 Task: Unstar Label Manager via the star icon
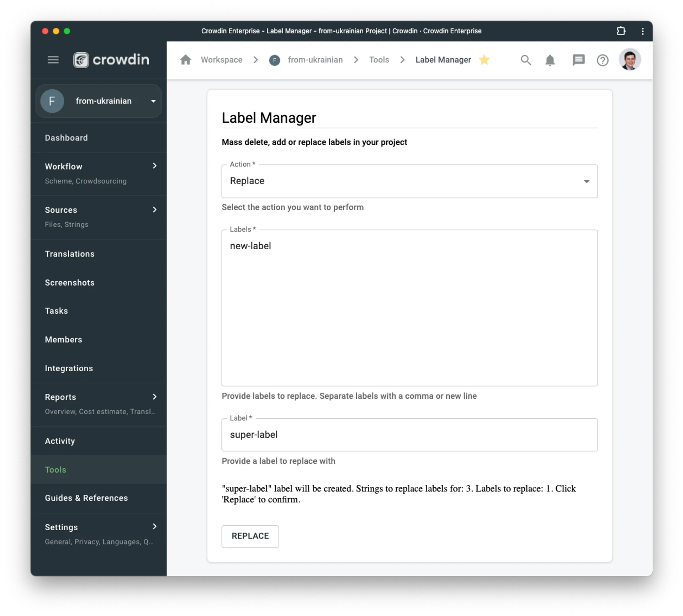point(485,60)
